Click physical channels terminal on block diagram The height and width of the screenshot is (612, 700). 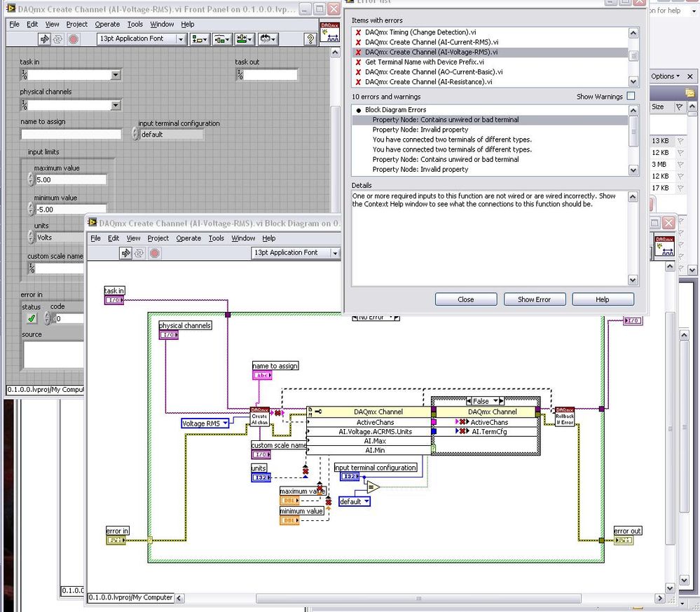pos(169,334)
